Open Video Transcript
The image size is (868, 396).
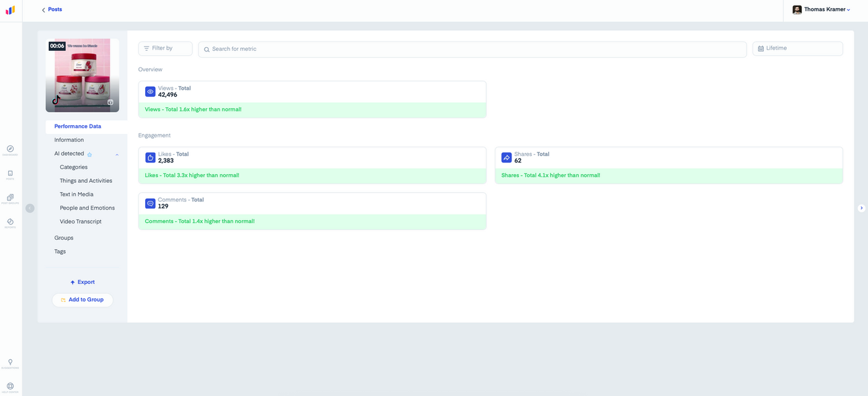pyautogui.click(x=81, y=222)
